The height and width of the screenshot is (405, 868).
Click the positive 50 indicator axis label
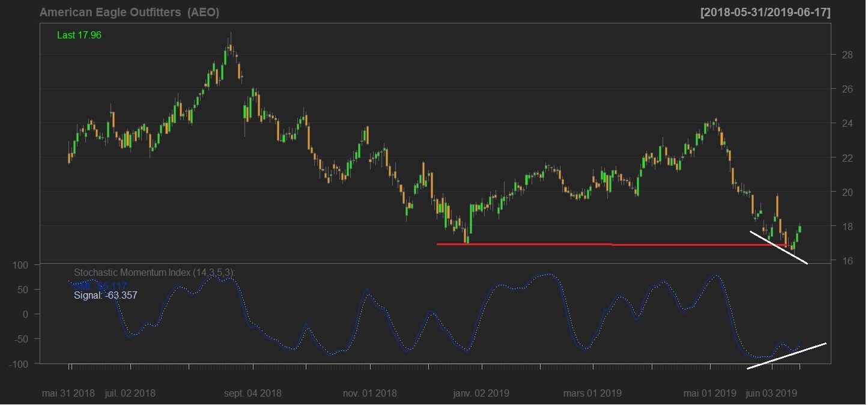click(22, 290)
